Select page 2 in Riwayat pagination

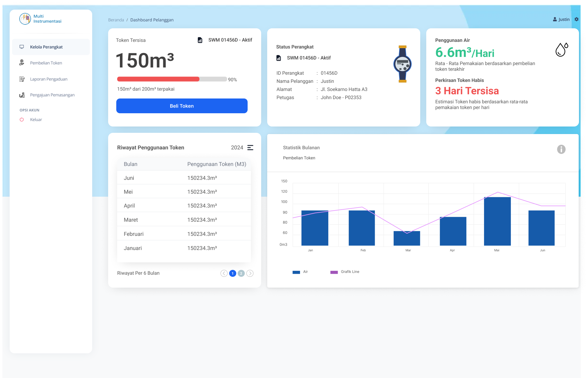click(x=241, y=273)
